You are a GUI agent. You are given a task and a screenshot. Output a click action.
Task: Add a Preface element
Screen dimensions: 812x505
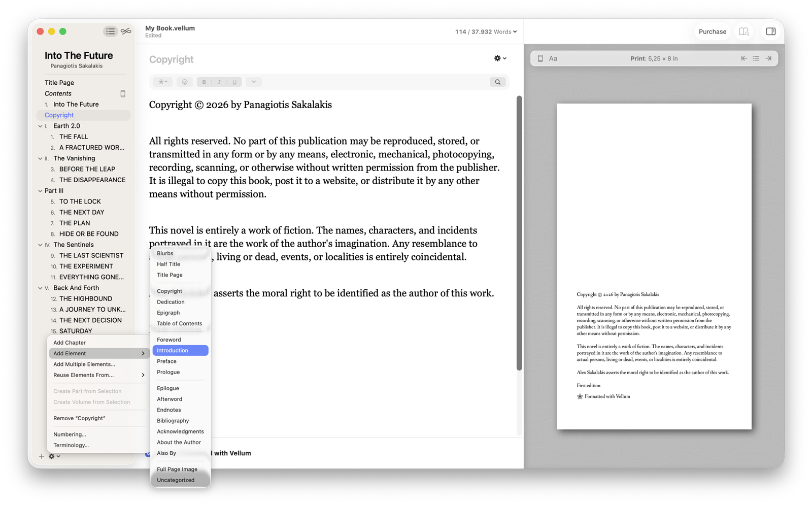180,361
